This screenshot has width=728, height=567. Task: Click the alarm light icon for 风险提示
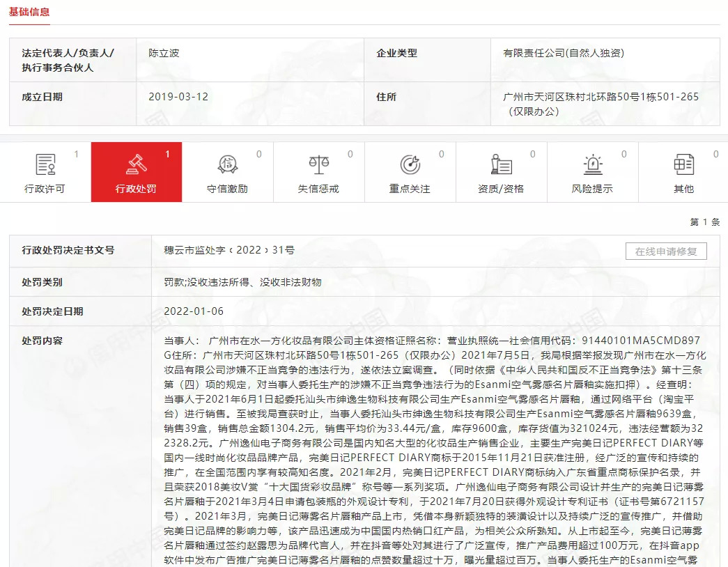[x=593, y=165]
